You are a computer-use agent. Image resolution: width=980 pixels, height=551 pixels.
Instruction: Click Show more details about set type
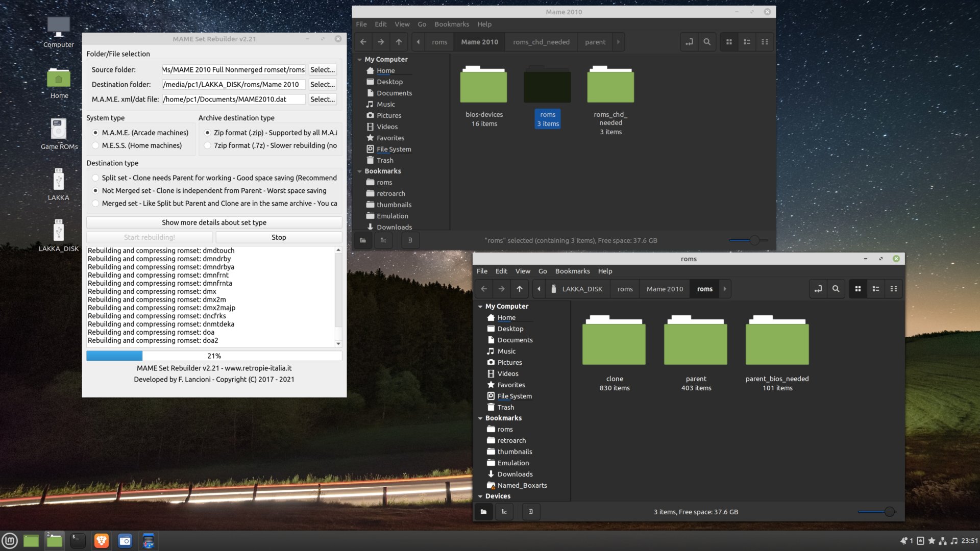point(214,222)
